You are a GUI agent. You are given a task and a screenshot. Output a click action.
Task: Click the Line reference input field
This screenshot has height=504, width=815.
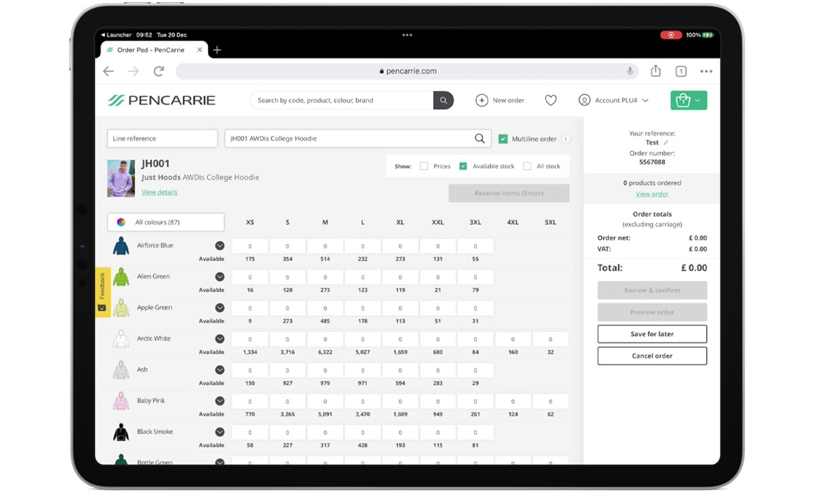point(162,139)
